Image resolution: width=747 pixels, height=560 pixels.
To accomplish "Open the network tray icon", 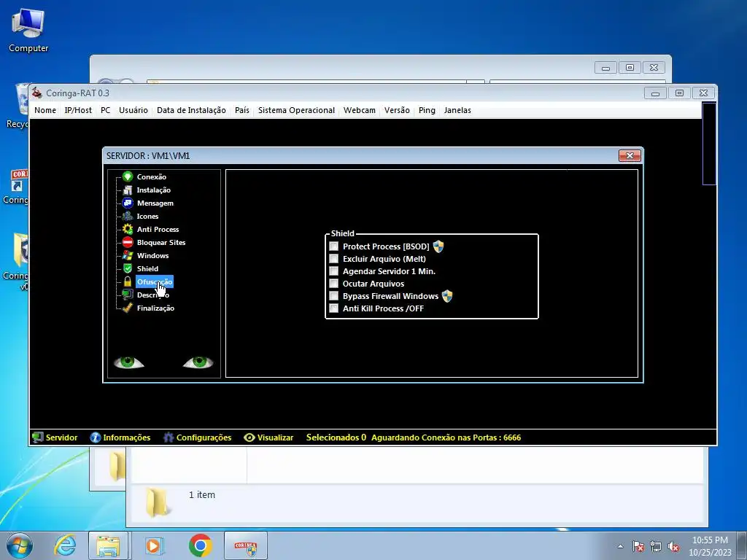I will point(656,546).
